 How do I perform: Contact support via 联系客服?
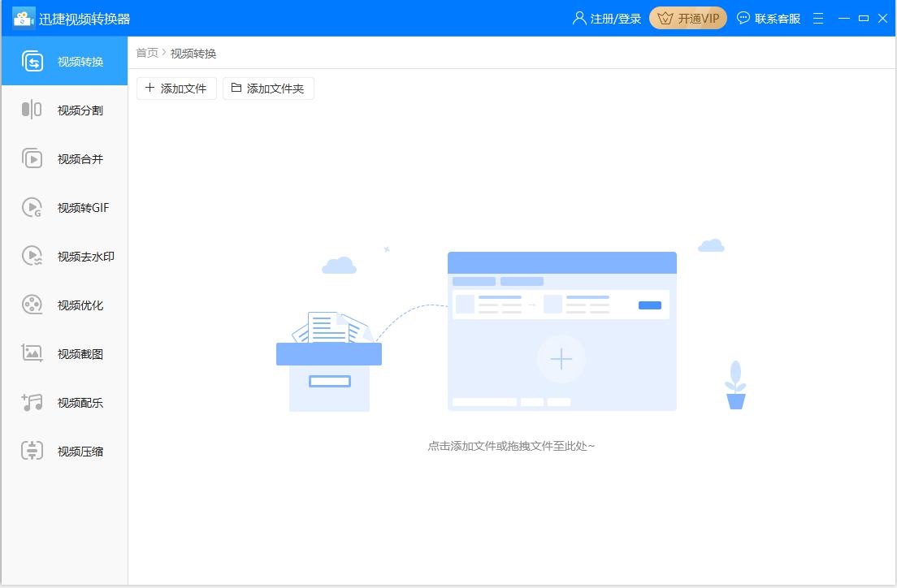[769, 19]
